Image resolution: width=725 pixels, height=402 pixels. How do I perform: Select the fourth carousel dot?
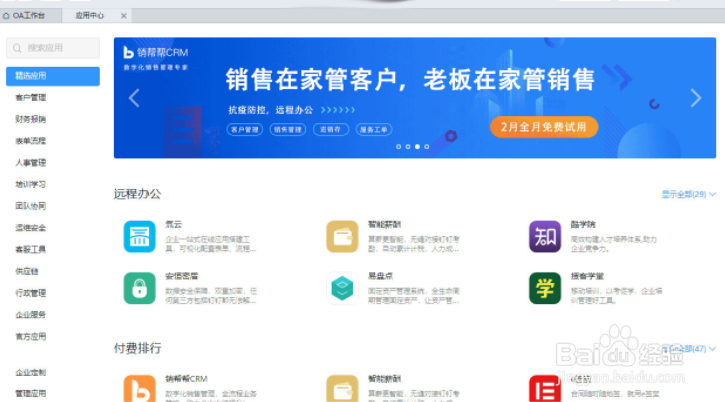coord(427,147)
